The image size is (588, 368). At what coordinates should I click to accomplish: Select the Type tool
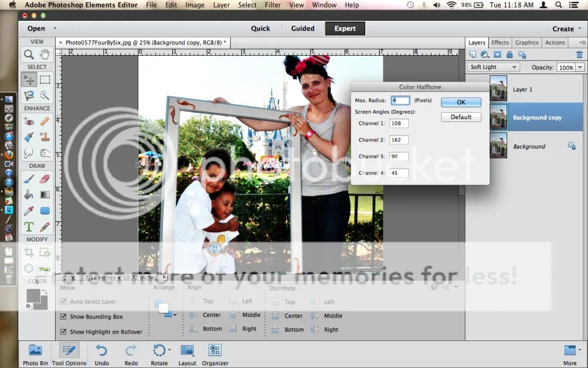click(29, 227)
